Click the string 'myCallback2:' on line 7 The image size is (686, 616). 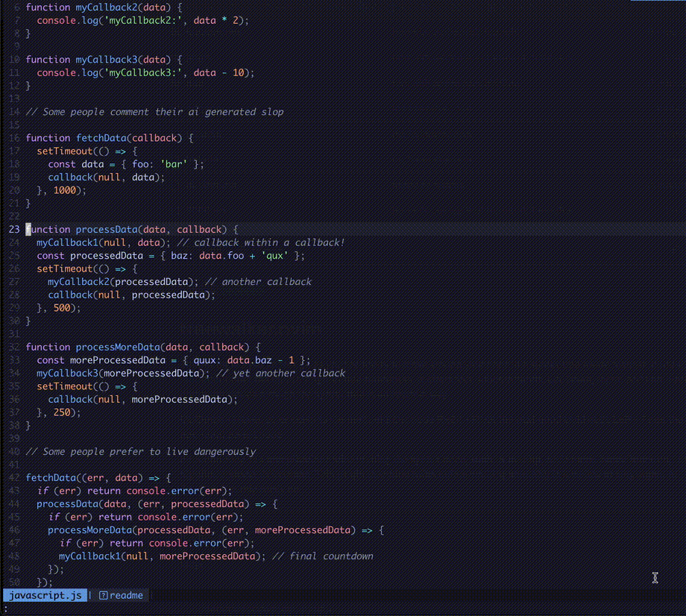pyautogui.click(x=143, y=21)
